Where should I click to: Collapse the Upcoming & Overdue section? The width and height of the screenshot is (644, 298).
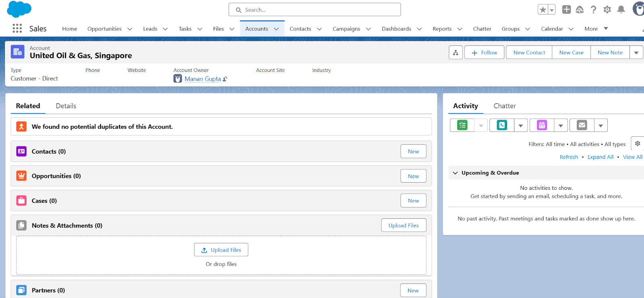(x=455, y=173)
